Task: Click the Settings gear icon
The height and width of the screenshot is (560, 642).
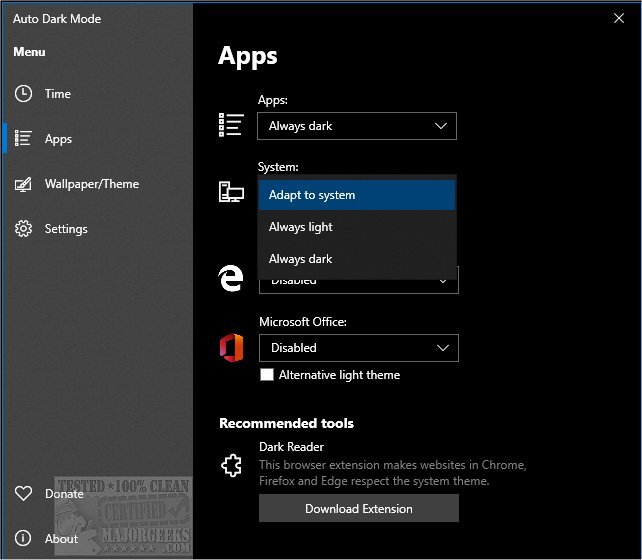Action: pyautogui.click(x=23, y=228)
